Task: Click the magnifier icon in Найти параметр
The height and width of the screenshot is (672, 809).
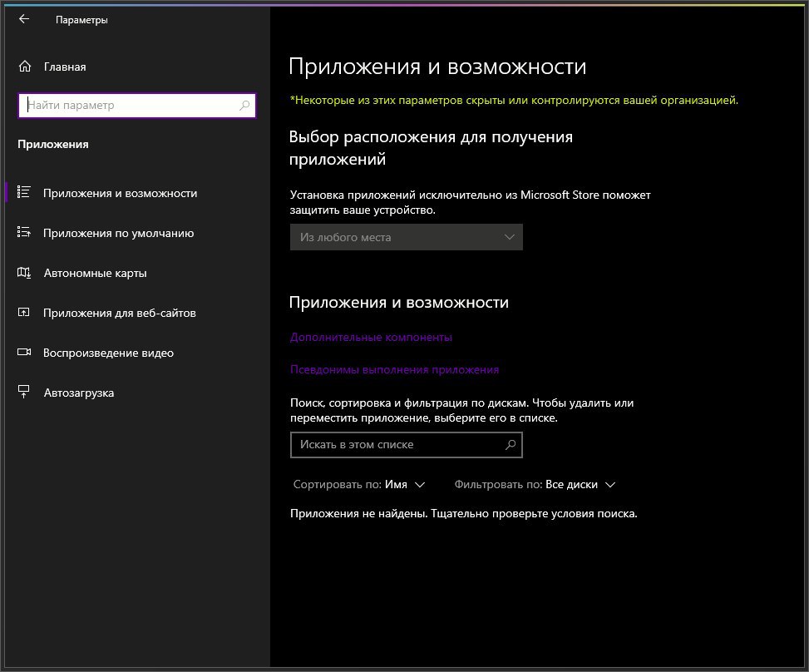Action: point(244,106)
